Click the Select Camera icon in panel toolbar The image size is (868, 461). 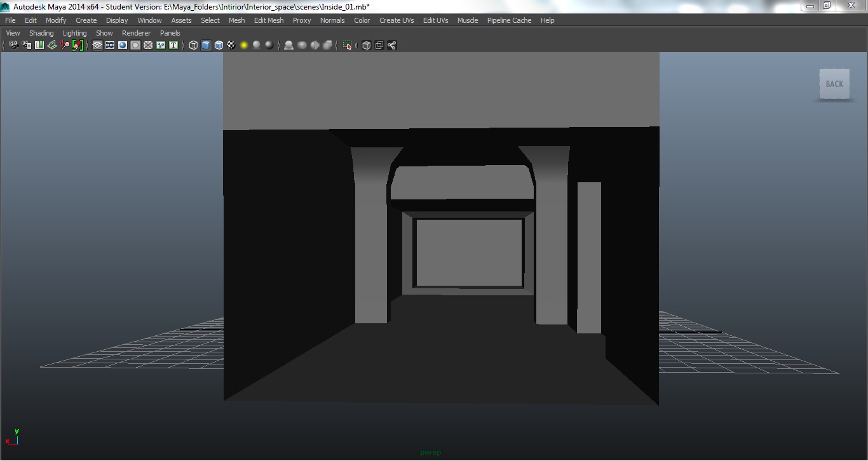(14, 45)
